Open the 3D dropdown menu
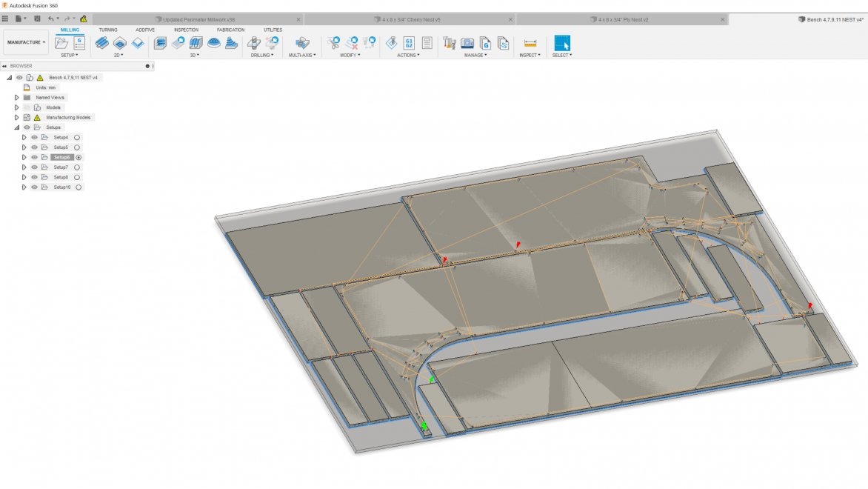 194,56
